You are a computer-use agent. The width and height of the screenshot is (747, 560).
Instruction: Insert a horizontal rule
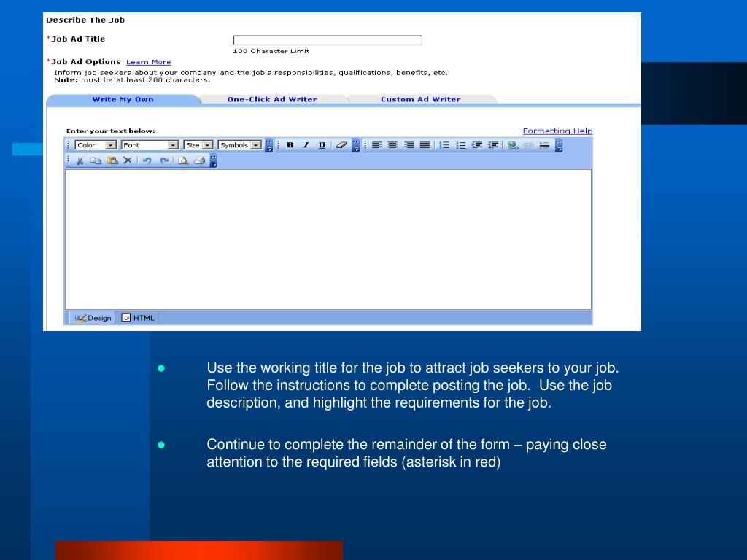tap(544, 145)
